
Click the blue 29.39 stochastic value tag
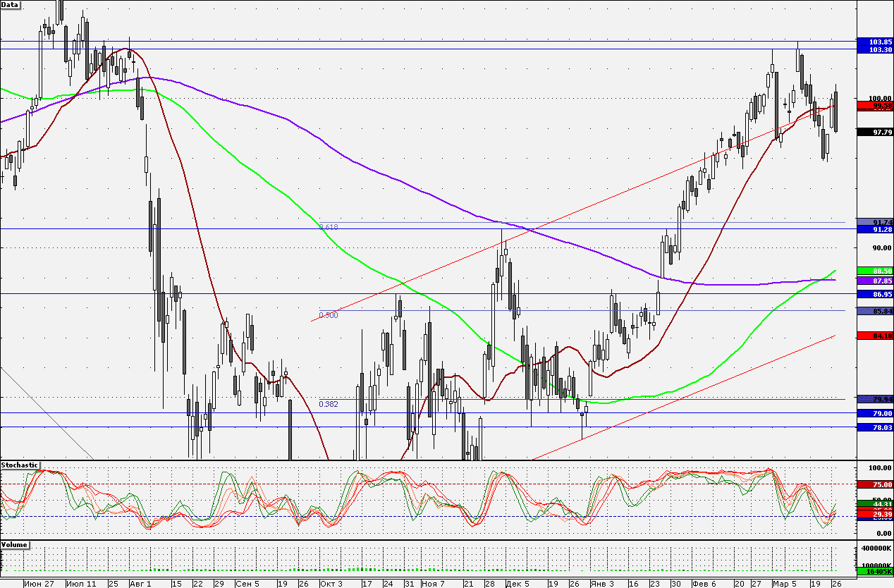[875, 516]
